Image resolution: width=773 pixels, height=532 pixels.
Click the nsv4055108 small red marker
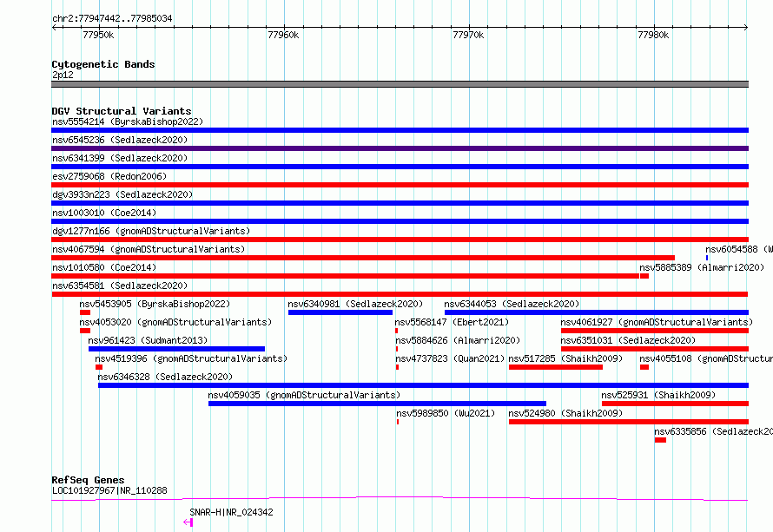[x=644, y=367]
